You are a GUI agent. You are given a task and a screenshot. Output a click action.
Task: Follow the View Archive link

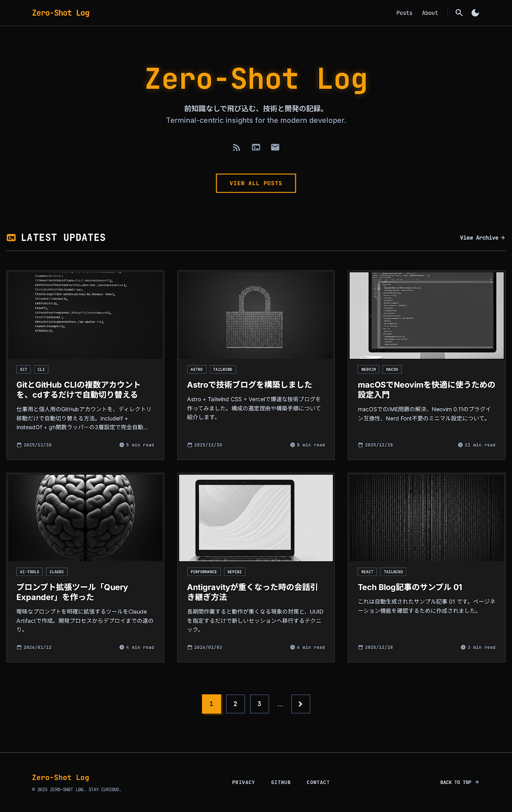click(x=482, y=238)
